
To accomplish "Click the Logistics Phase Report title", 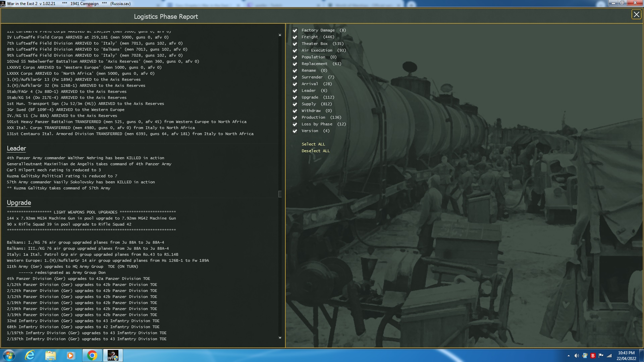I will coord(166,16).
